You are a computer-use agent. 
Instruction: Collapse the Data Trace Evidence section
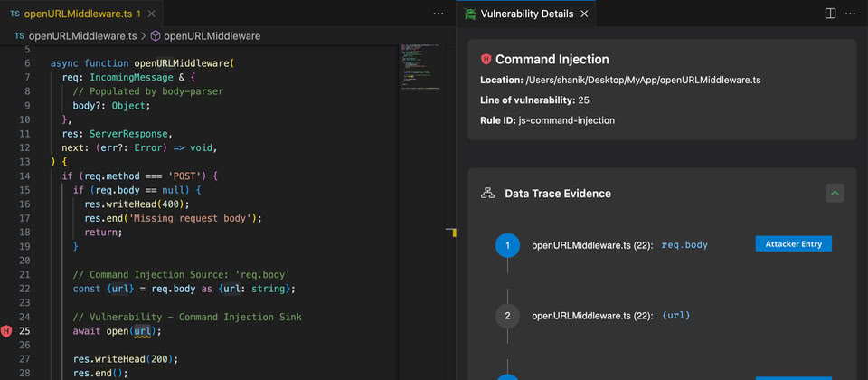[x=835, y=193]
